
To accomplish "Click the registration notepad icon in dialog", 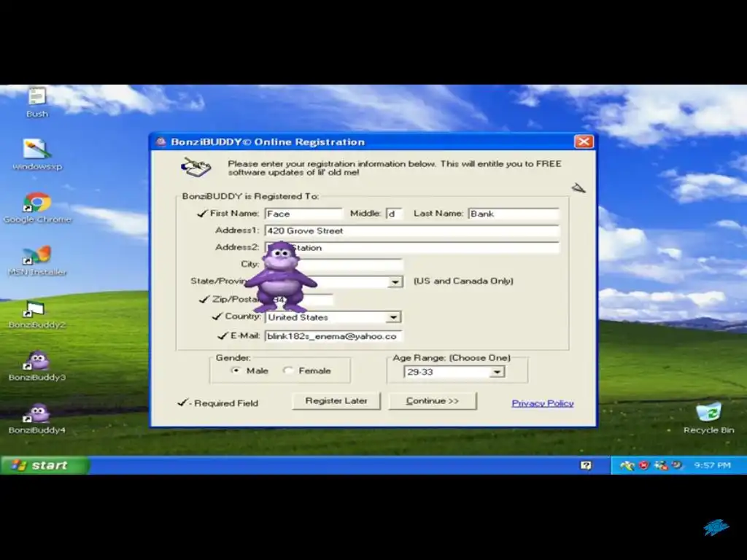I will click(196, 167).
